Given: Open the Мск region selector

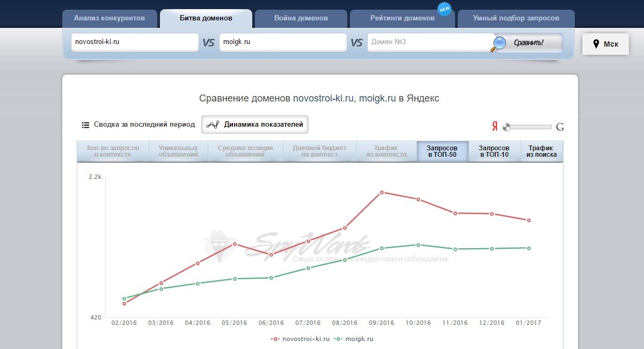Looking at the screenshot, I should coord(605,44).
